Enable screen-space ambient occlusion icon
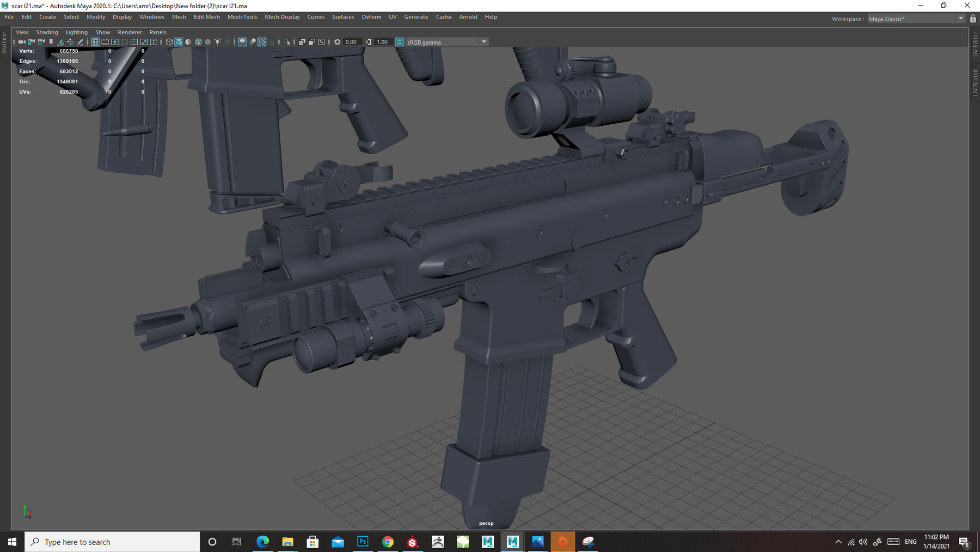Screen dimensions: 980x552 (x=242, y=42)
